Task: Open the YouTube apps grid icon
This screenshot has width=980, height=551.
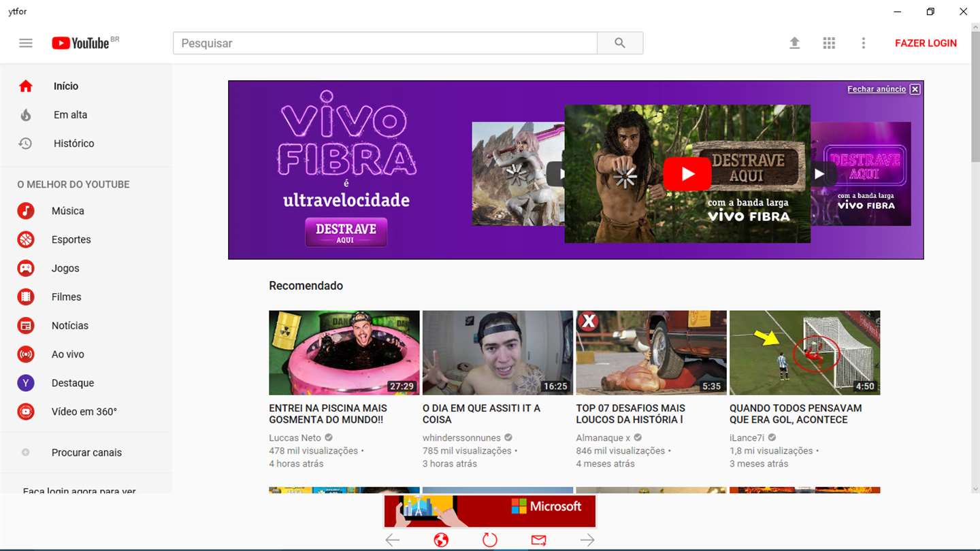Action: (829, 43)
